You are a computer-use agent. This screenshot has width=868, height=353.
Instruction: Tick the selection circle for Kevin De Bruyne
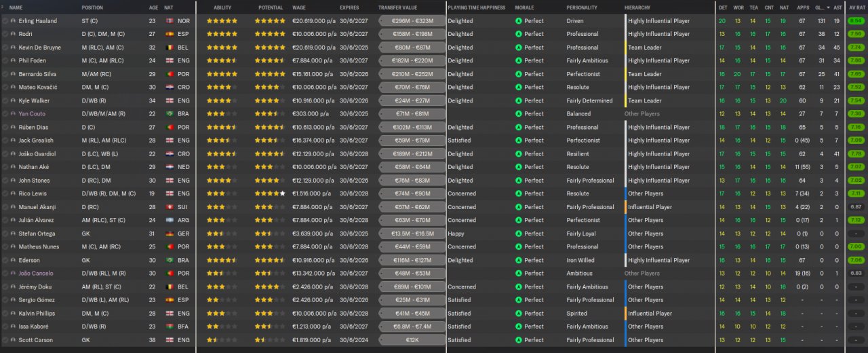click(x=5, y=48)
